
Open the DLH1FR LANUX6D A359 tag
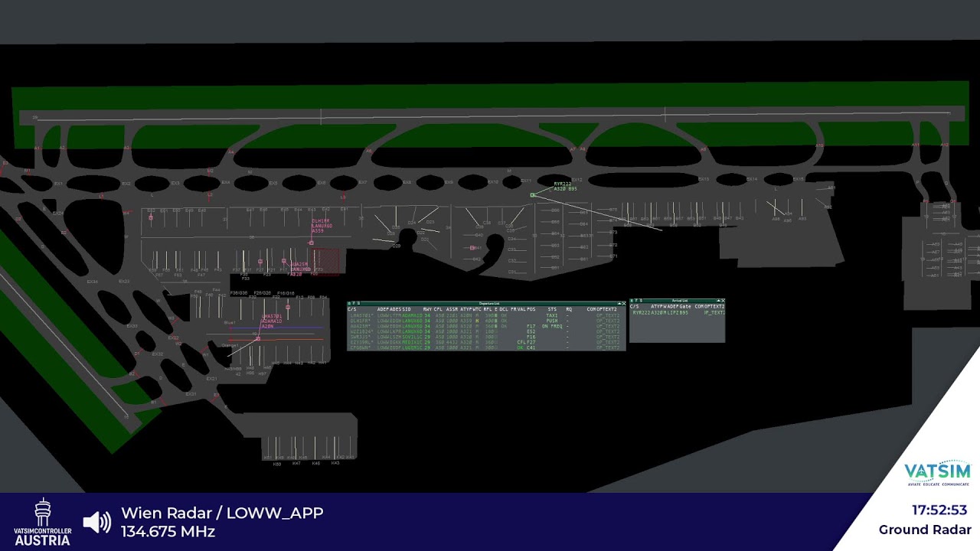(322, 226)
